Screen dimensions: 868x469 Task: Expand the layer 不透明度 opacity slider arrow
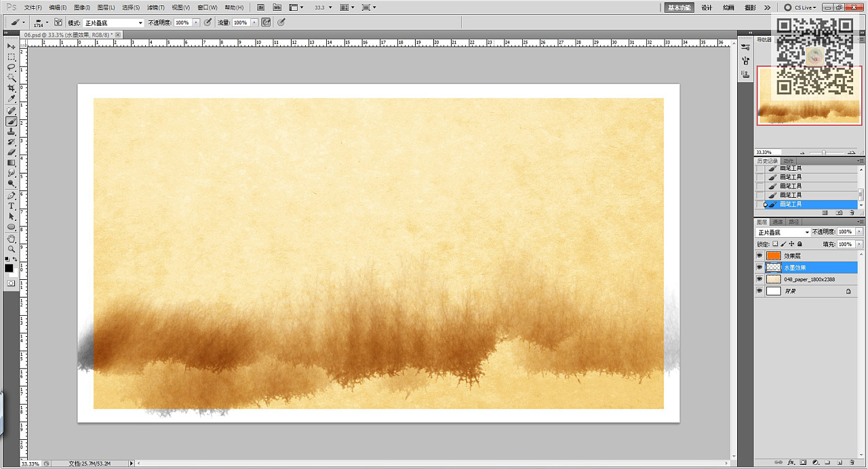(x=860, y=232)
